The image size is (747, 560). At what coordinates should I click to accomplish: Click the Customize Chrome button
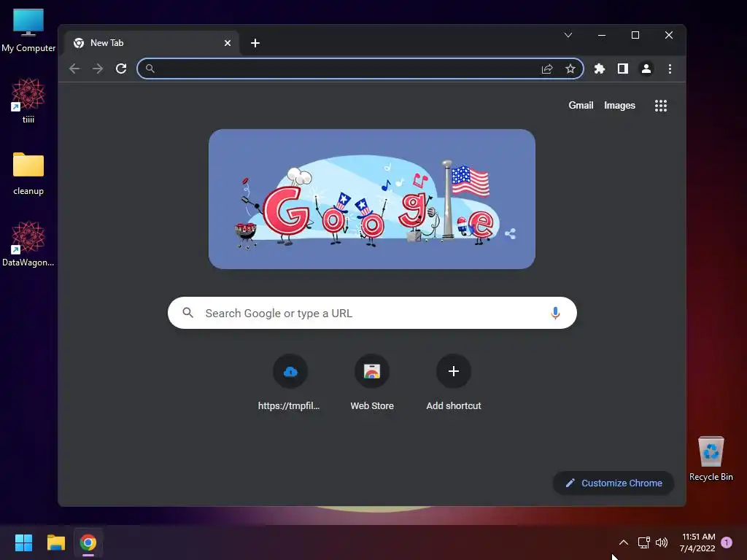(614, 483)
